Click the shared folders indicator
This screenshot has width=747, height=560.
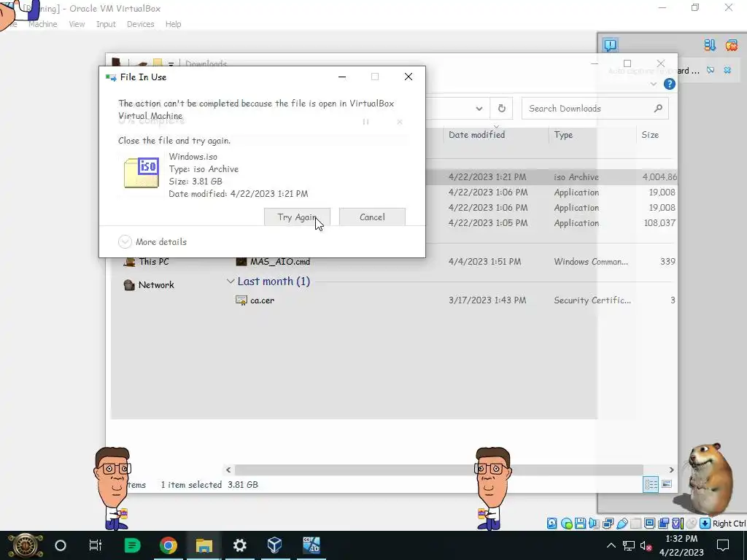(635, 524)
